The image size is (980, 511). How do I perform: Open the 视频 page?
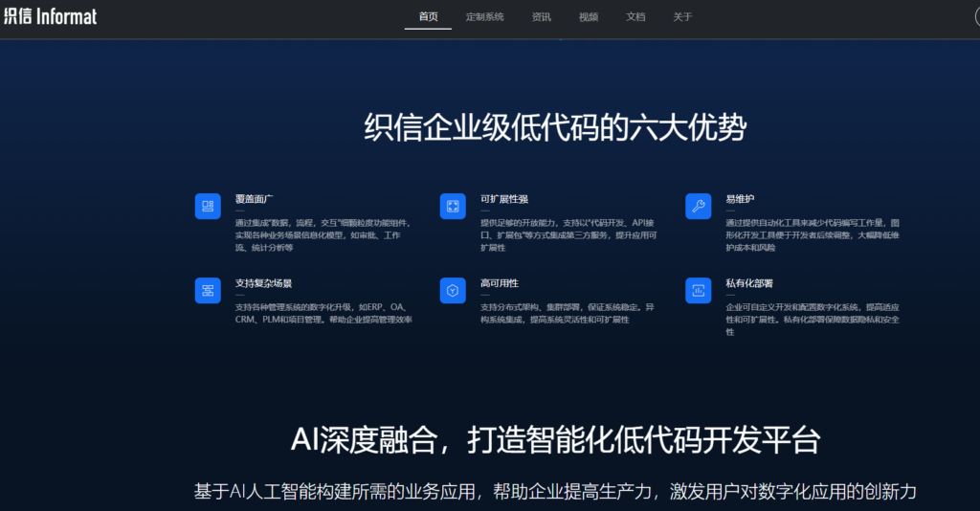pos(589,16)
